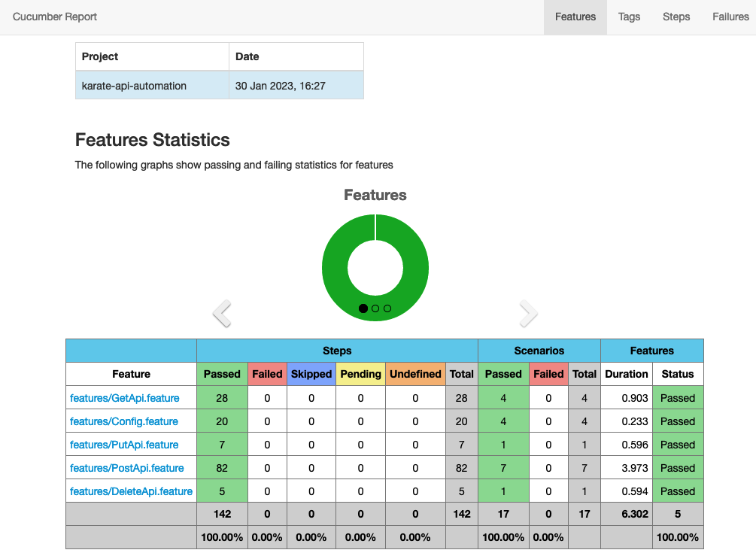Switch to the Tags tab
756x556 pixels.
(x=629, y=17)
